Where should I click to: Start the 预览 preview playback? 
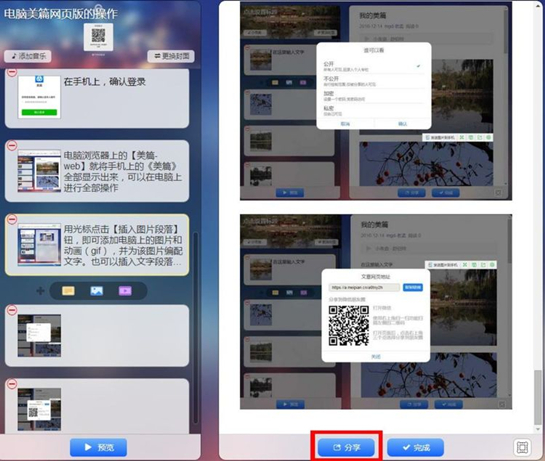click(98, 447)
